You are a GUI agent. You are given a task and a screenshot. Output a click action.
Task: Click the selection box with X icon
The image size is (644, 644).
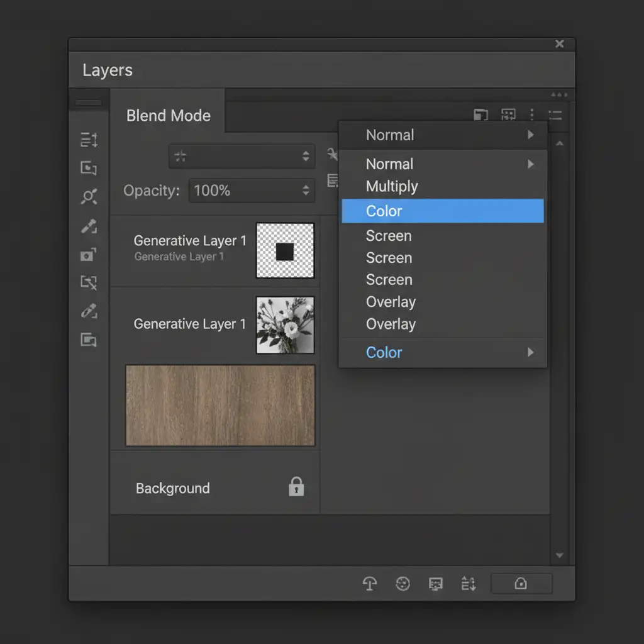(89, 283)
